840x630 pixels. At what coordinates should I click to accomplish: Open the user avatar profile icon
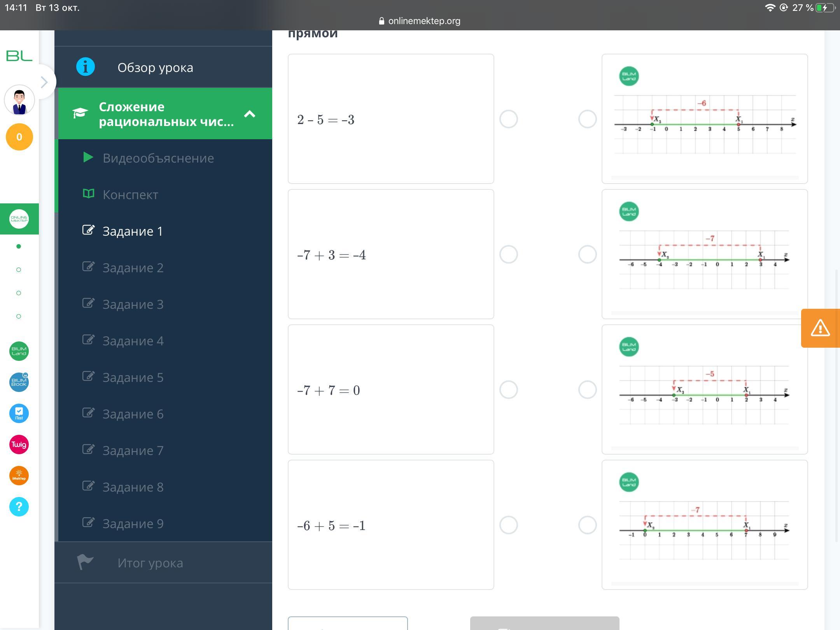click(x=19, y=100)
